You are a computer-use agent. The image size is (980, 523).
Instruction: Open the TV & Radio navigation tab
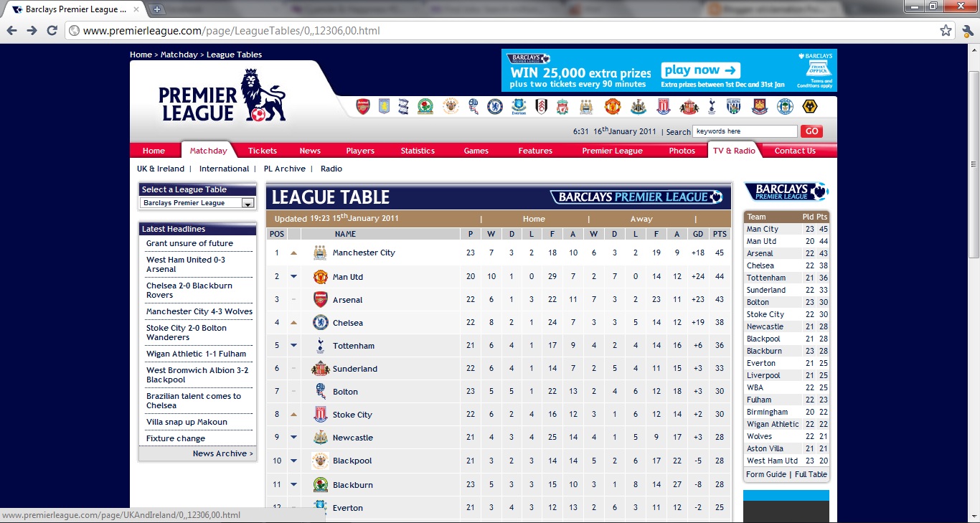[734, 151]
